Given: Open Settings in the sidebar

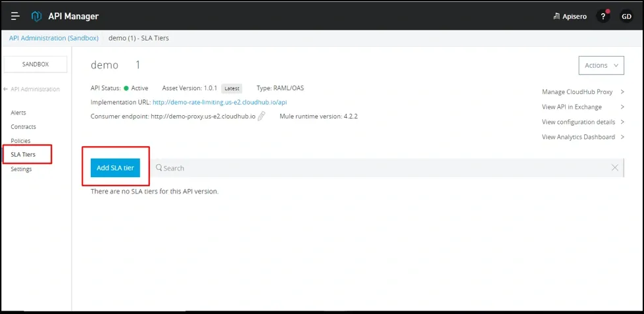Looking at the screenshot, I should [x=21, y=169].
